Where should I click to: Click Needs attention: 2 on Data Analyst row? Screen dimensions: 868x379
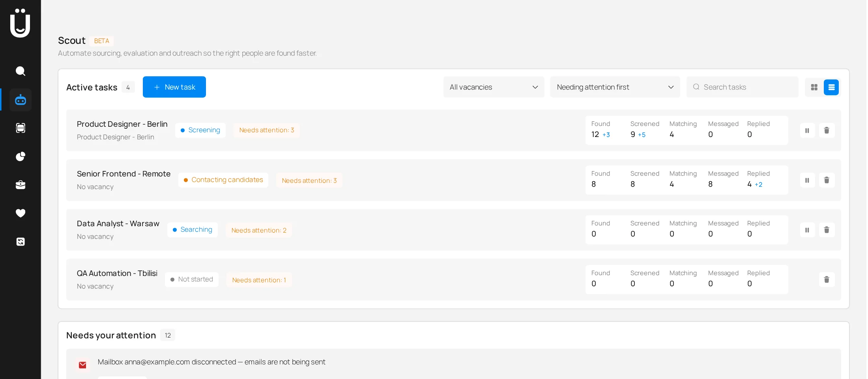click(259, 230)
